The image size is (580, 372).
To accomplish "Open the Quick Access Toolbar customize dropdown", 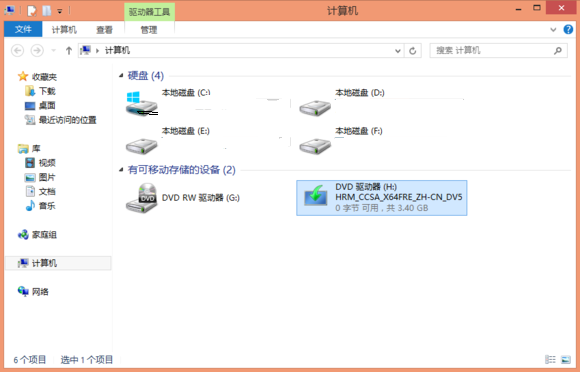I will [60, 11].
